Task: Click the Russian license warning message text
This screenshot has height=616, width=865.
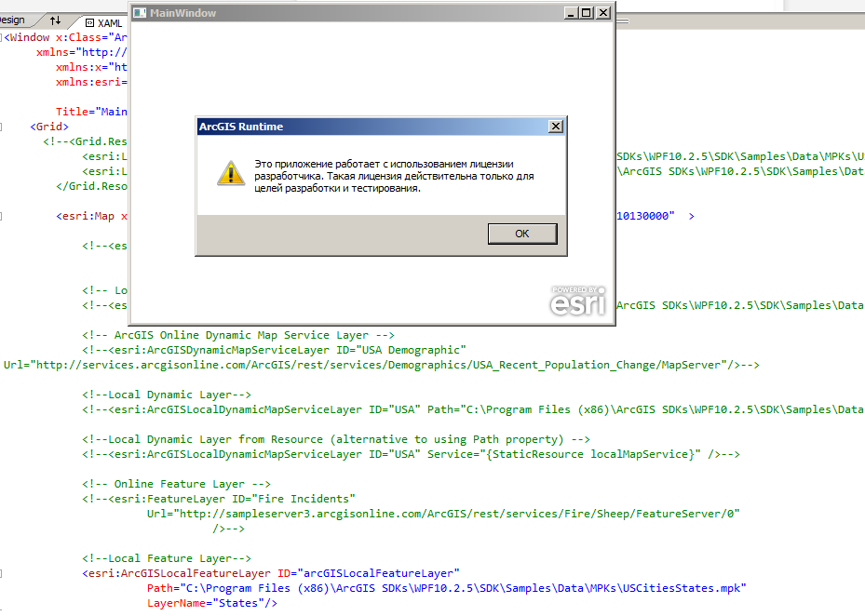Action: 394,176
